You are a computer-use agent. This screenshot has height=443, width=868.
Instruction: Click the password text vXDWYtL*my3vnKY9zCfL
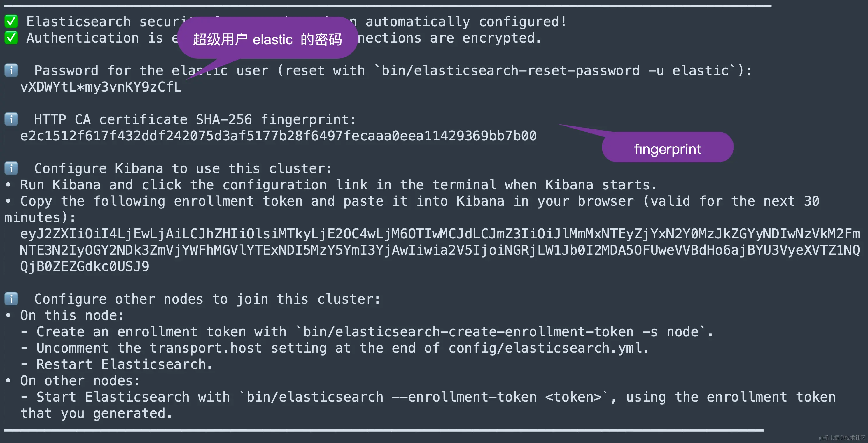tap(101, 87)
